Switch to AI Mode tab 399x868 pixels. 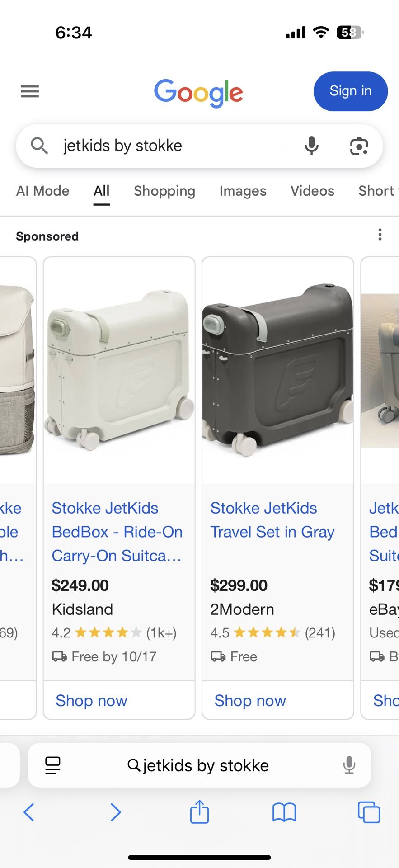[43, 191]
